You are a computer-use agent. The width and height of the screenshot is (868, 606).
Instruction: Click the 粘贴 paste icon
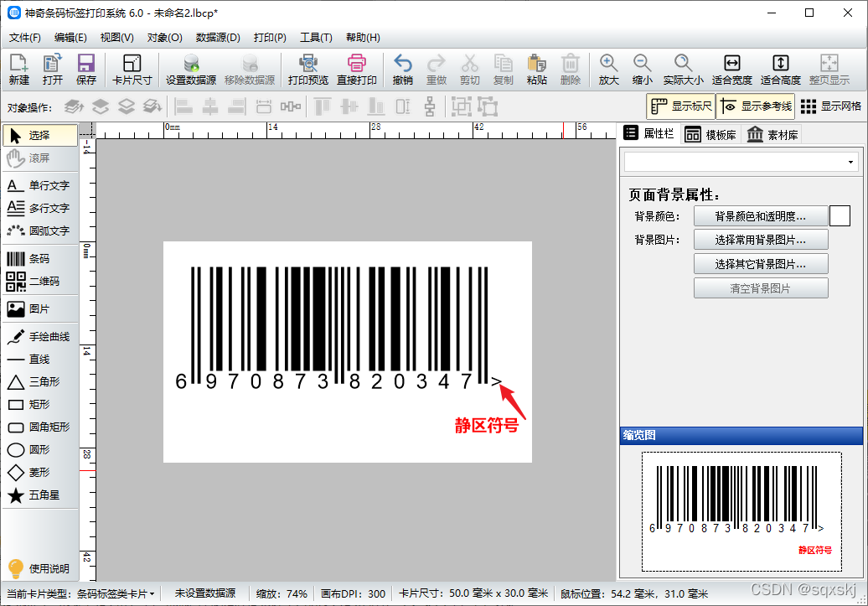pos(536,70)
